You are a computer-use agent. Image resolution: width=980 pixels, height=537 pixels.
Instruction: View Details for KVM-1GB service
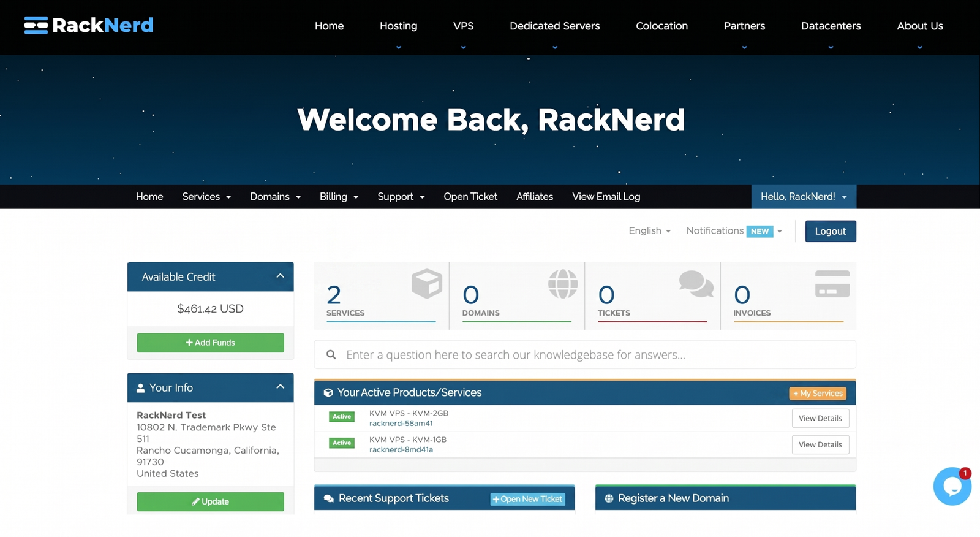pyautogui.click(x=820, y=444)
